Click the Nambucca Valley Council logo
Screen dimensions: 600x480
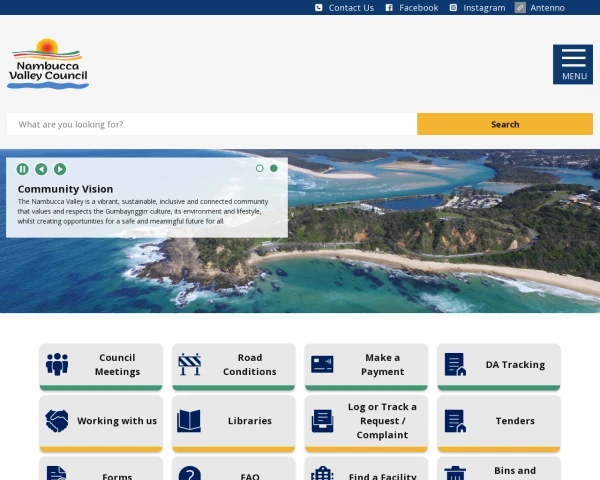tap(48, 64)
